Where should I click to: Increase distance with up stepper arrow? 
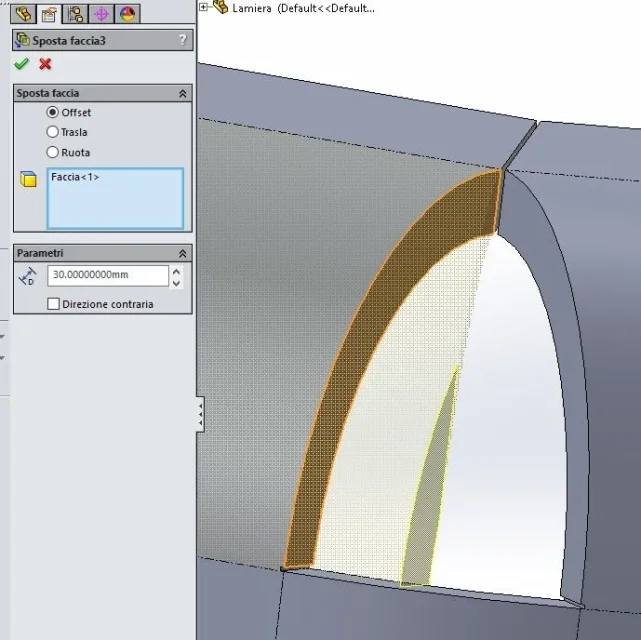point(176,271)
